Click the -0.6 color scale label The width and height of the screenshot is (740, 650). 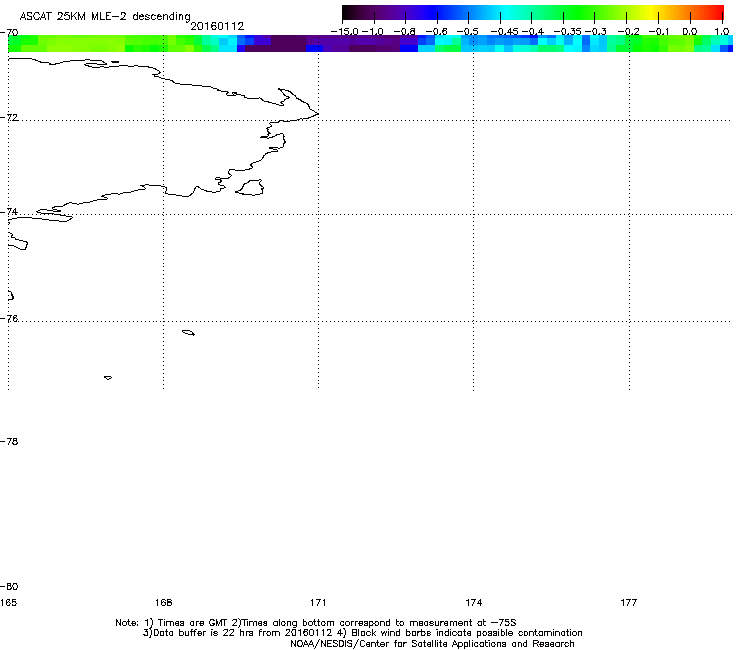436,32
